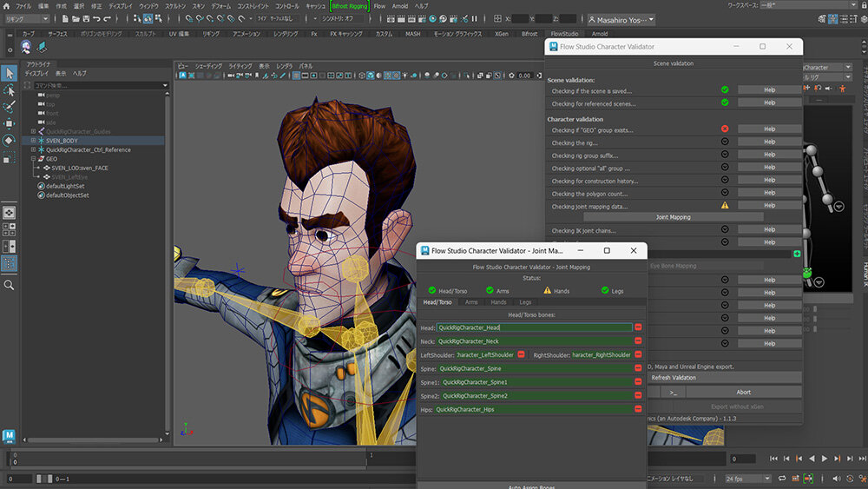Open the Character dropdown in the right panel
This screenshot has height=489, width=868.
827,67
